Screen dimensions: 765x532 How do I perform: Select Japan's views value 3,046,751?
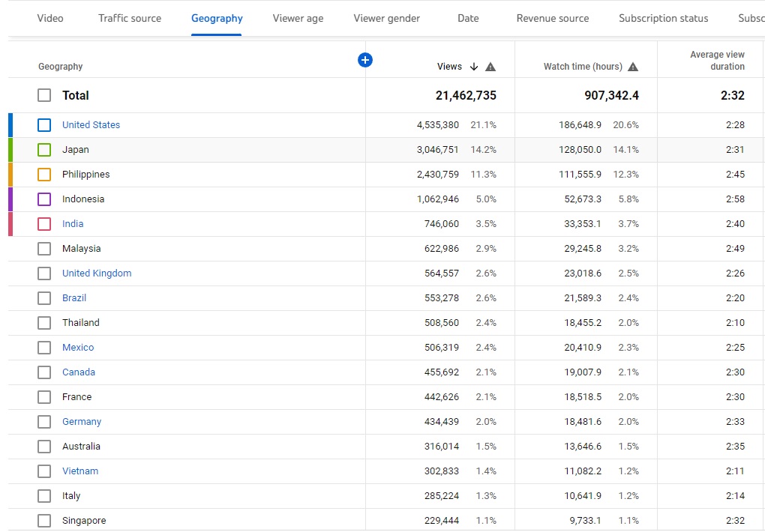438,150
